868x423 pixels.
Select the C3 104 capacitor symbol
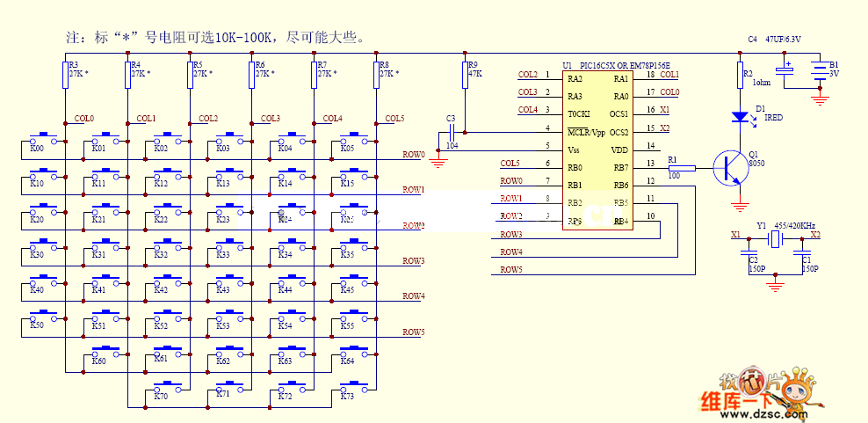[451, 132]
